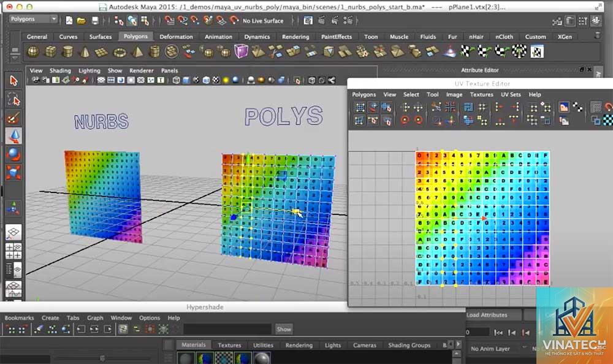613x364 pixels.
Task: Open Hypershade Bookmarks menu
Action: 19,318
